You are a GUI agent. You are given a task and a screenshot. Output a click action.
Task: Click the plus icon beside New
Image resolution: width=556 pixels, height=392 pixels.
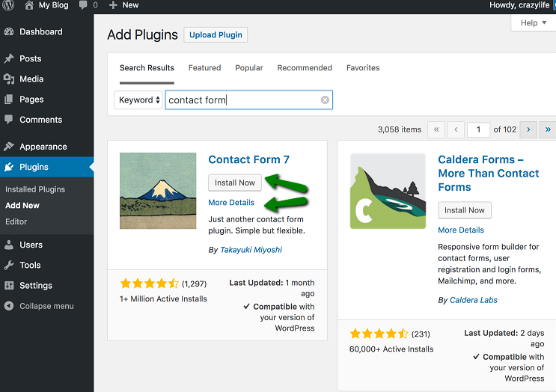point(113,5)
